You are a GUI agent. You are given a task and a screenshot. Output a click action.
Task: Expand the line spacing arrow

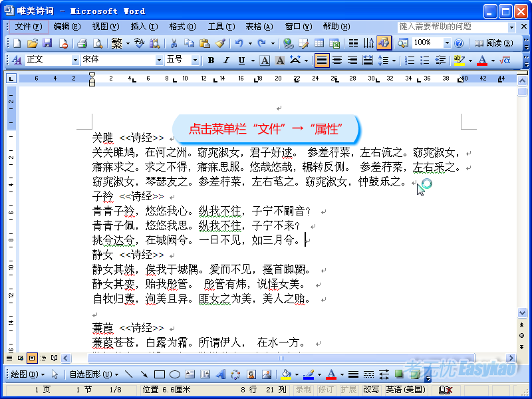394,61
